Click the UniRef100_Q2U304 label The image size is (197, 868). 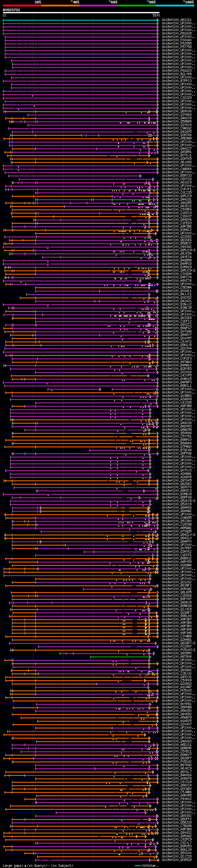(177, 349)
